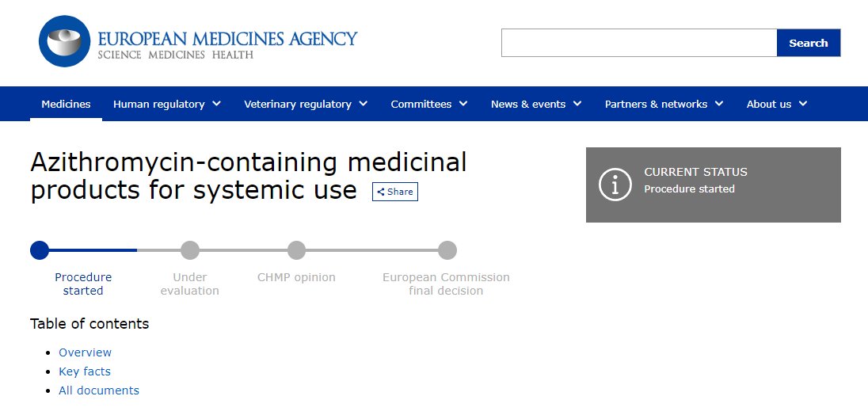Viewport: 868px width, 419px height.
Task: Open the Committees dropdown menu
Action: point(428,104)
